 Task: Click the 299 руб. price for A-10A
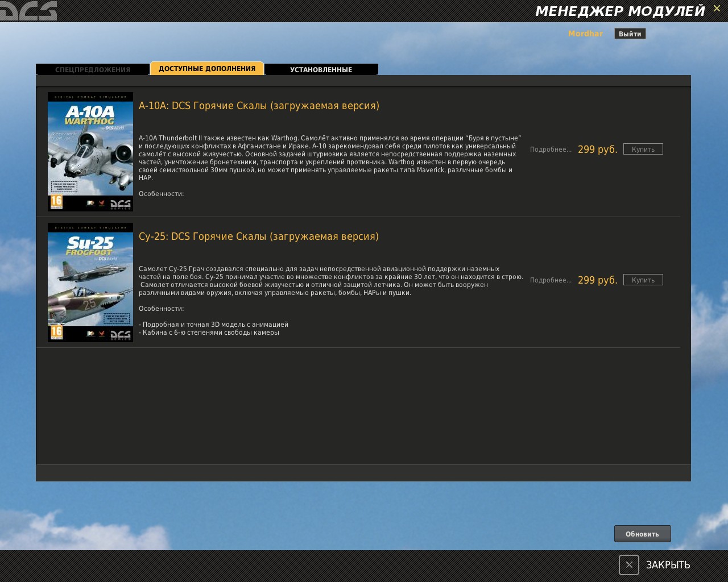[597, 149]
